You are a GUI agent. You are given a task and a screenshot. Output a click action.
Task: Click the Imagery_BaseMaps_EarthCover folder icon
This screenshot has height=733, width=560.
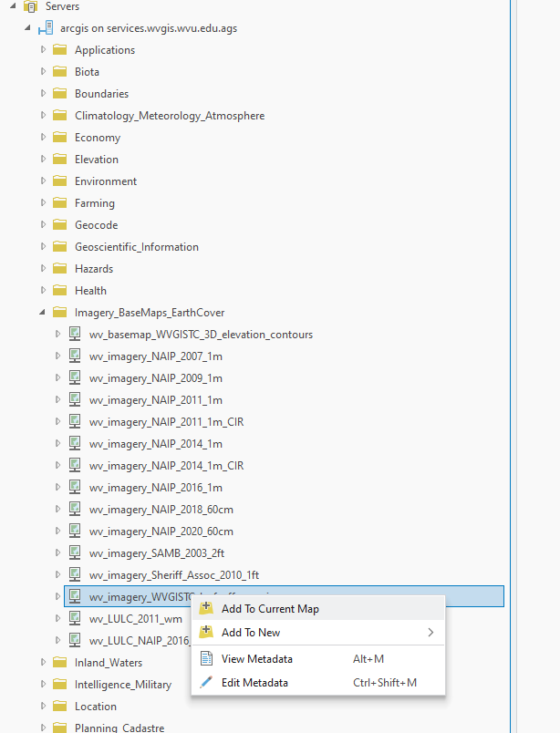click(60, 313)
